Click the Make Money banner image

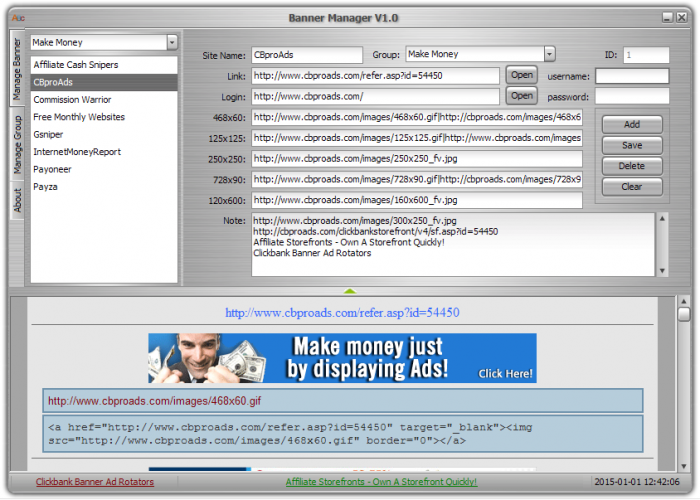[342, 358]
